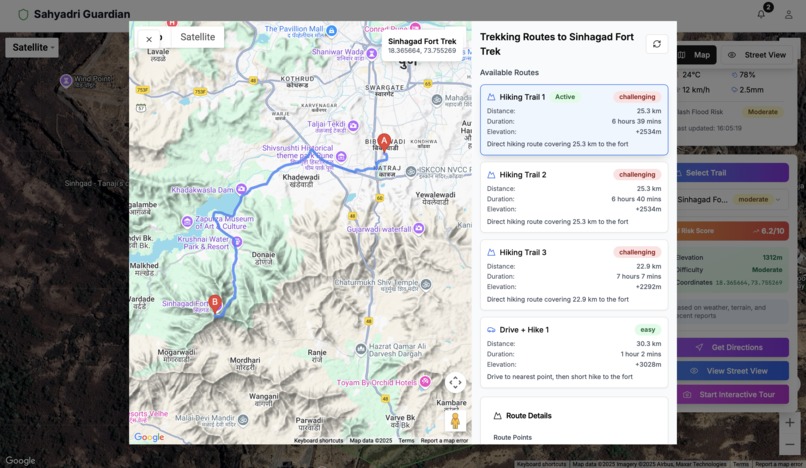Close the route map with X button
Image resolution: width=806 pixels, height=468 pixels.
(x=149, y=39)
